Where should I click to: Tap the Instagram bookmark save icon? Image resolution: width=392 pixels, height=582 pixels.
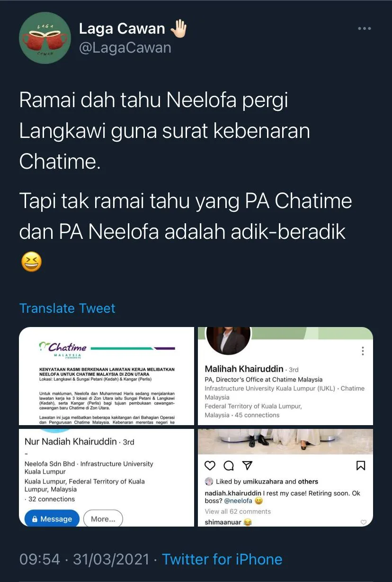(361, 465)
